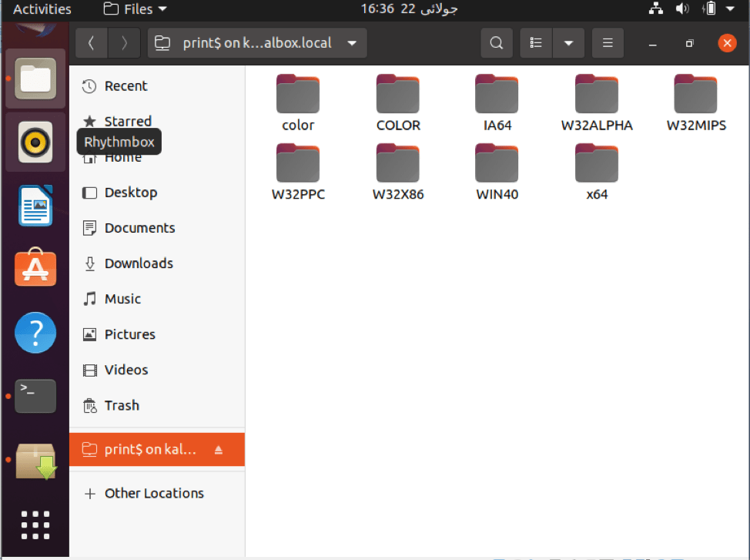Image resolution: width=750 pixels, height=560 pixels.
Task: Go forward with the right arrow button
Action: [x=124, y=43]
